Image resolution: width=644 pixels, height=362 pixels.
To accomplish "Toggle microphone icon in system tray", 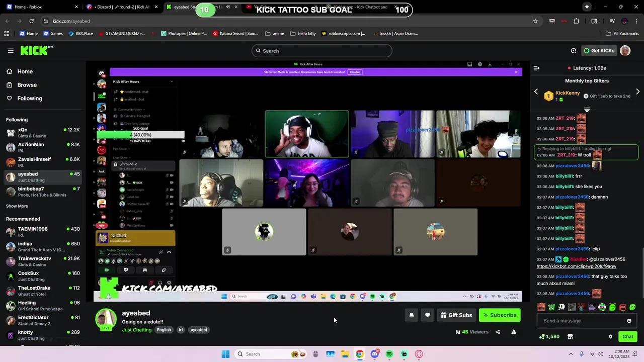I will 582,354.
